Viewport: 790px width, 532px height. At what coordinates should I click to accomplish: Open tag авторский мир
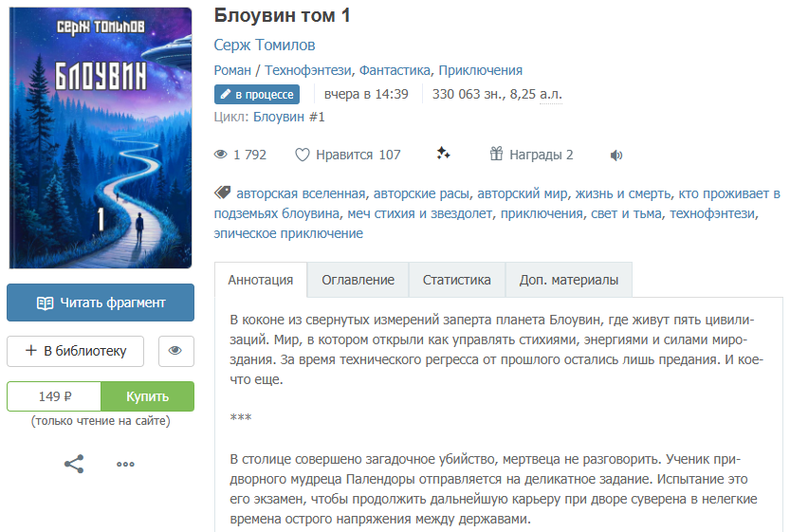click(523, 193)
